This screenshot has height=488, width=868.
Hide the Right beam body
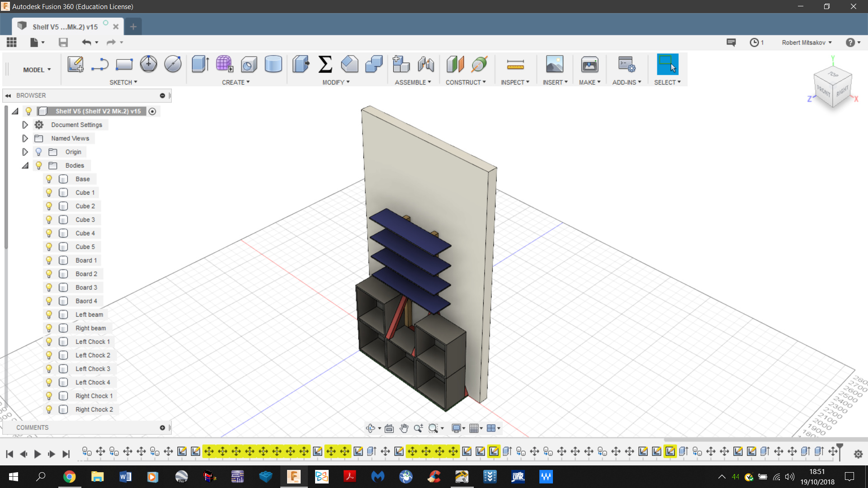(x=49, y=328)
